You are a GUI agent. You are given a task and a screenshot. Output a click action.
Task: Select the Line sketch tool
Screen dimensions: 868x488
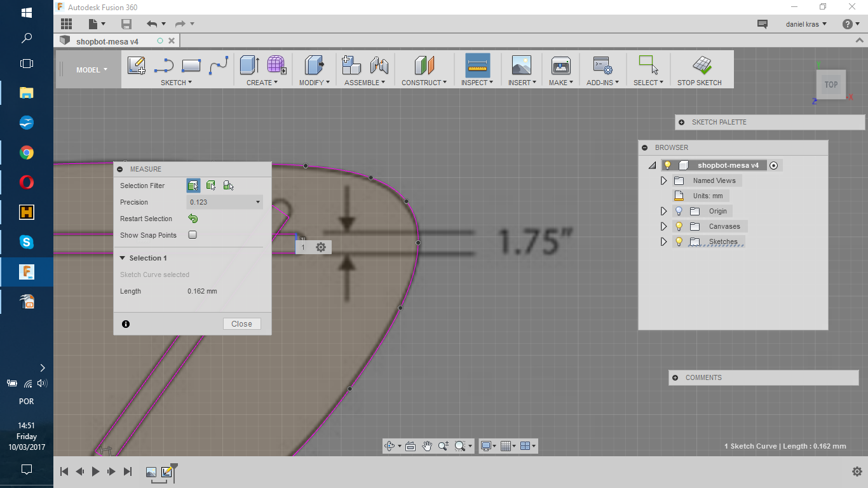164,65
